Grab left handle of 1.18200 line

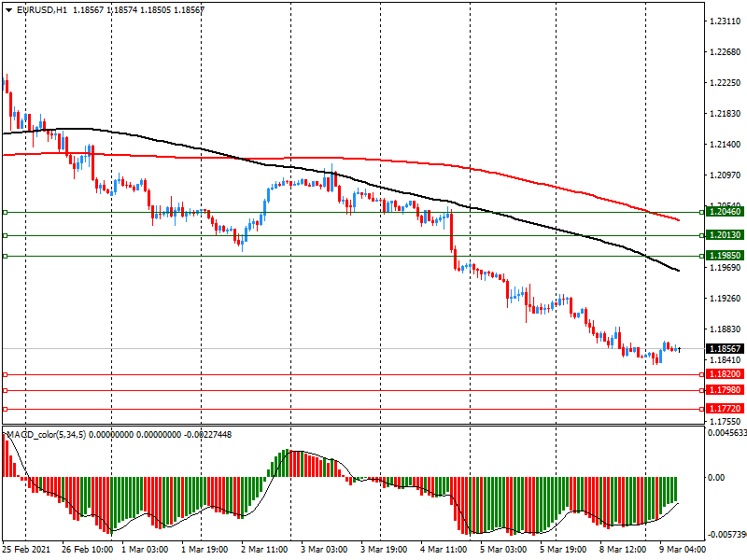pyautogui.click(x=6, y=375)
